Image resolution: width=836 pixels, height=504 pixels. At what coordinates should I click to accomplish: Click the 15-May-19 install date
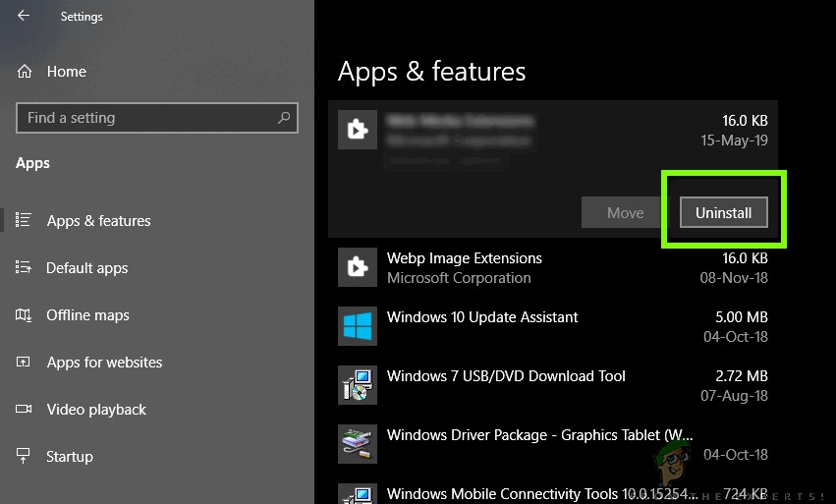click(734, 140)
